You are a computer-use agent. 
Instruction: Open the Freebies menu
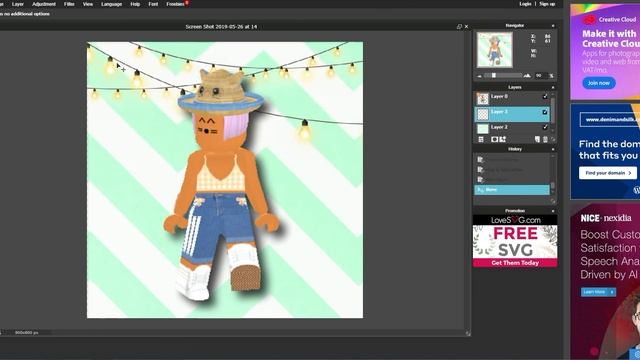(x=176, y=4)
